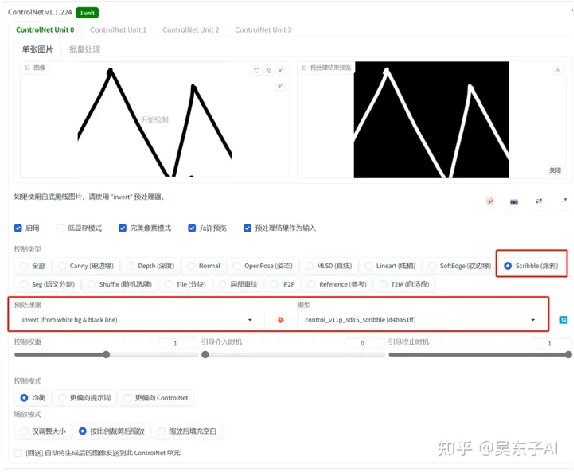The image size is (574, 474).
Task: Click the undo icon on image canvas
Action: click(257, 70)
